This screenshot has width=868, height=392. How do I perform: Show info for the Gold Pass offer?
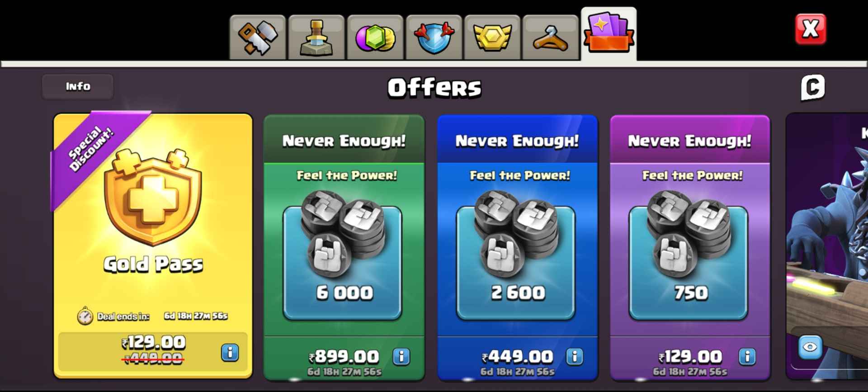tap(230, 352)
